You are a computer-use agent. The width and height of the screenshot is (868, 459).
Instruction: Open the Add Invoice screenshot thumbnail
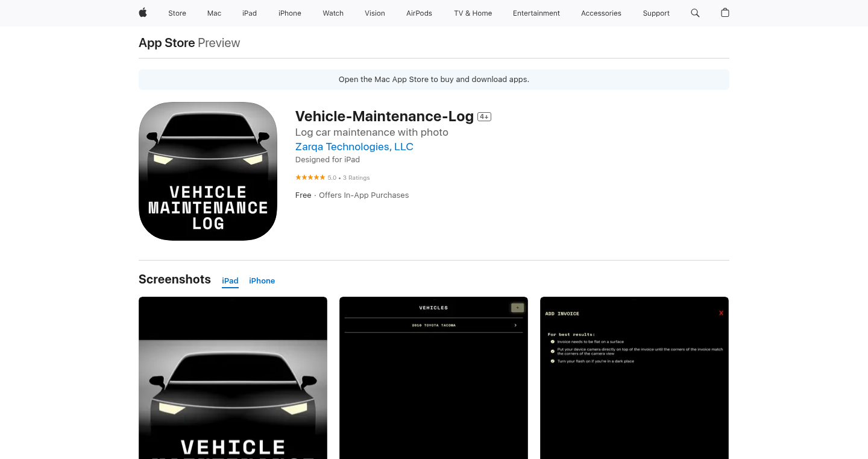634,378
